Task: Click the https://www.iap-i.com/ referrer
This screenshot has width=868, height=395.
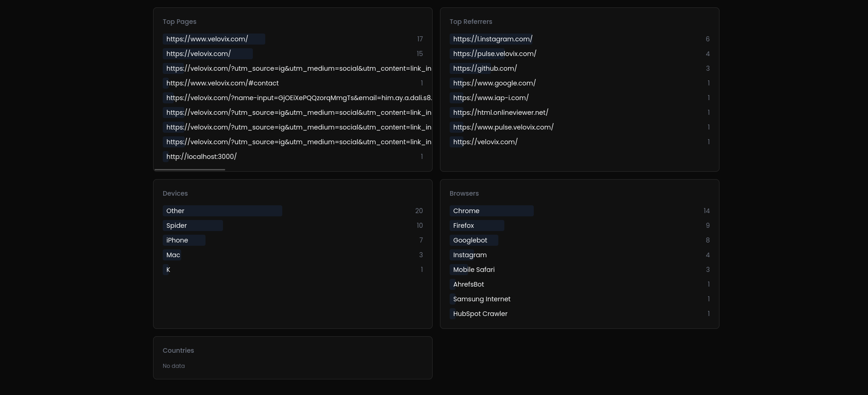Action: (579, 98)
